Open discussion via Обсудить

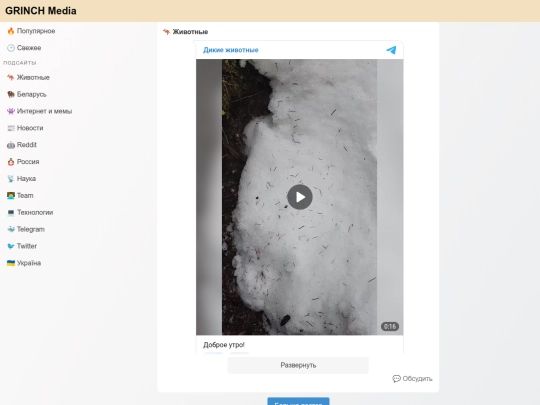tap(417, 379)
